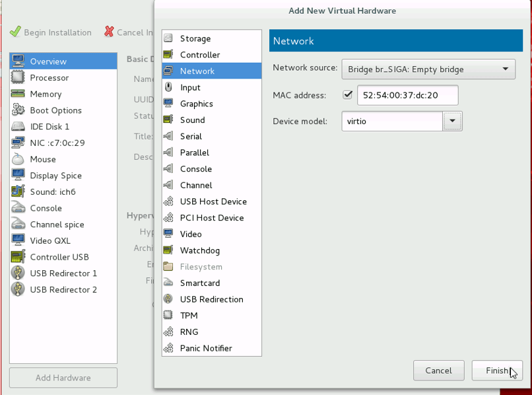
Task: Click the Finish button
Action: [x=497, y=370]
